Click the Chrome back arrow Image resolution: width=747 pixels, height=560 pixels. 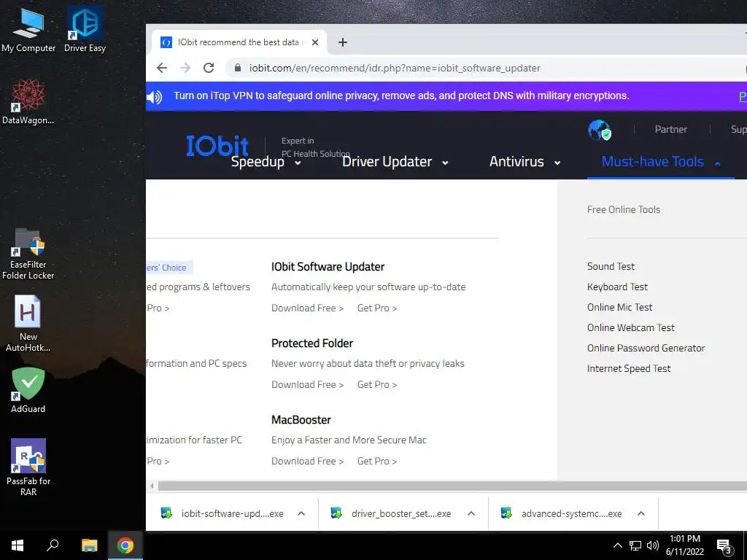pos(162,68)
